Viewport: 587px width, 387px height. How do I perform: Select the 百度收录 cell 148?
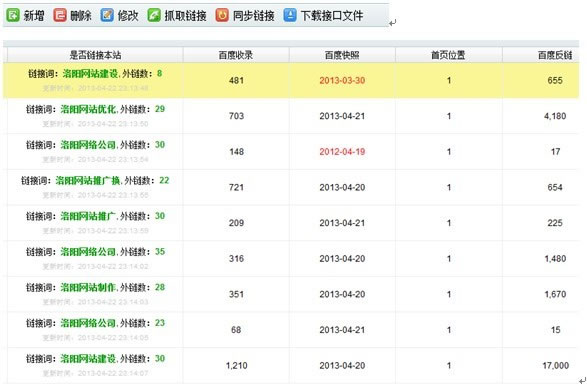click(x=236, y=152)
